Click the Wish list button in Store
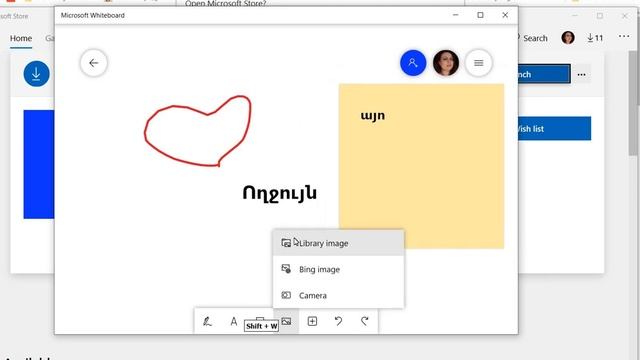The image size is (640, 360). 554,129
